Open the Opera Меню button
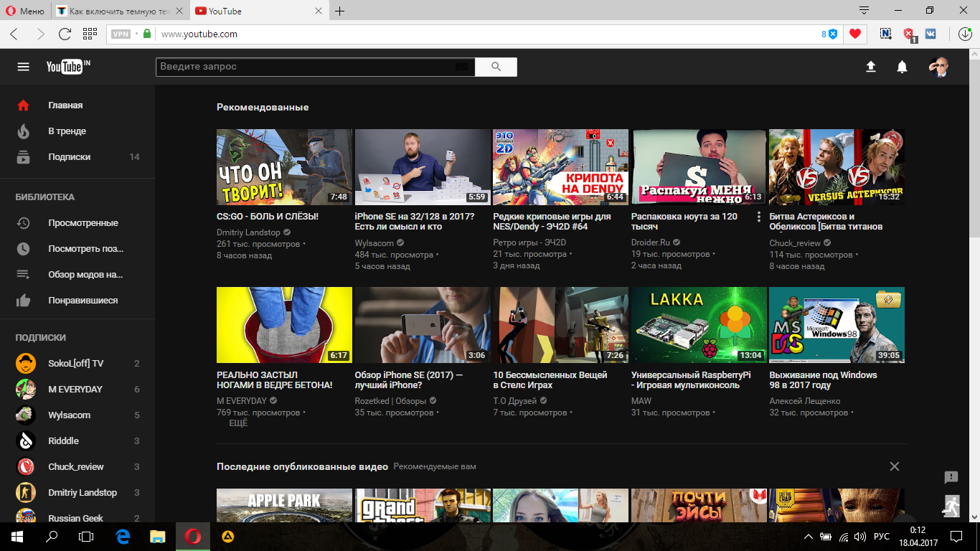 pos(25,11)
